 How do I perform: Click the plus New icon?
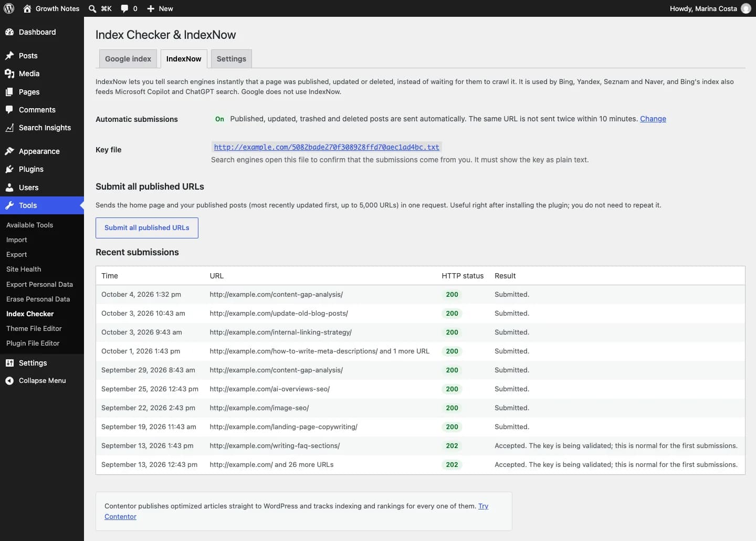151,8
